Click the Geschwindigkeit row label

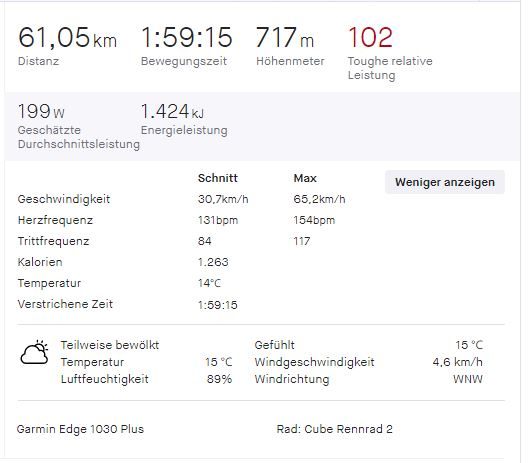click(64, 199)
